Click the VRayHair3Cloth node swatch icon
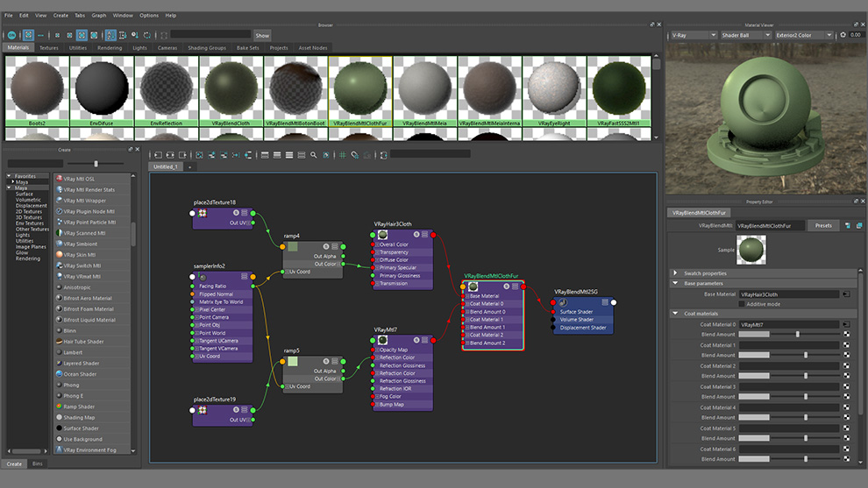 coord(382,235)
